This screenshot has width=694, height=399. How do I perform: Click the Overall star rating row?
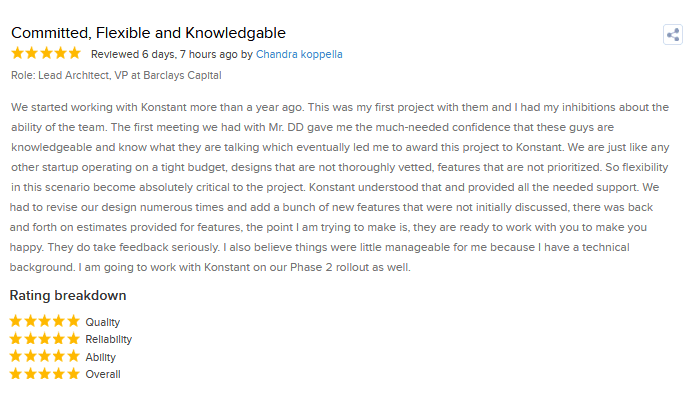tap(65, 374)
